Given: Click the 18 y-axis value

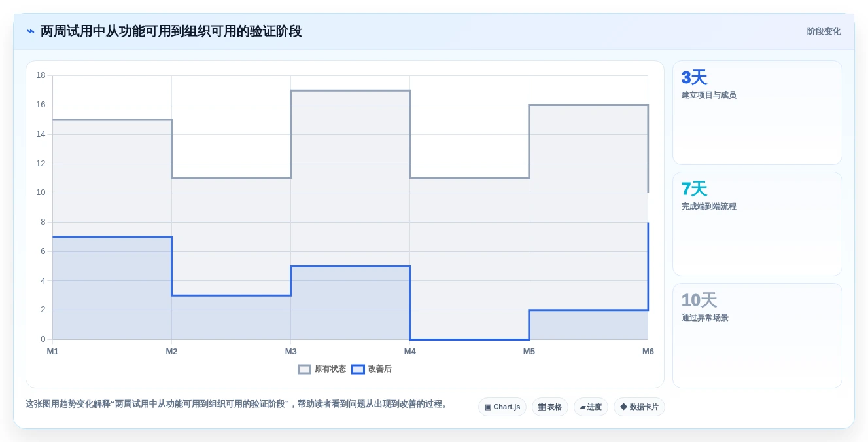Looking at the screenshot, I should click(x=41, y=75).
